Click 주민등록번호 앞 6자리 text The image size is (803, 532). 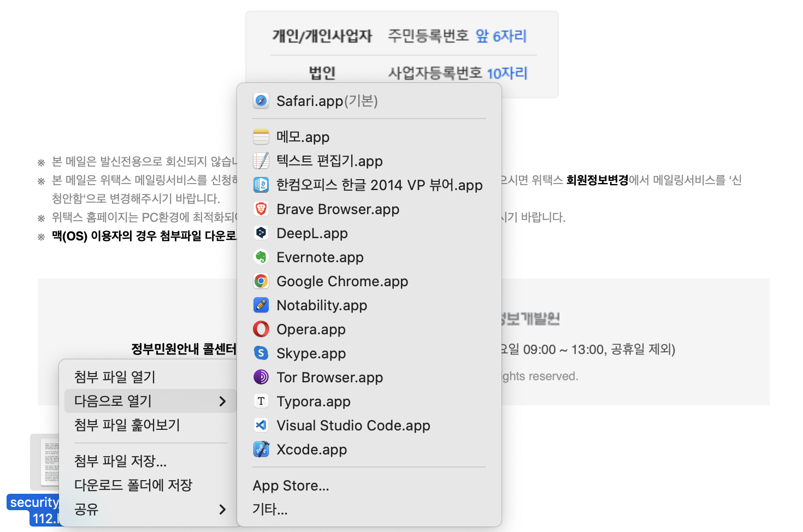pos(457,36)
